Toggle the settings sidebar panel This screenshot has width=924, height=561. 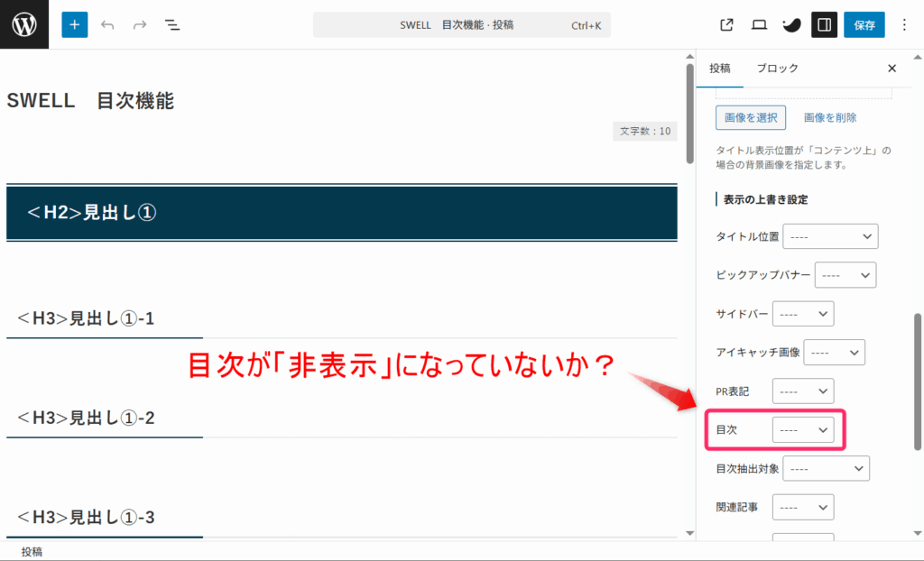point(824,24)
